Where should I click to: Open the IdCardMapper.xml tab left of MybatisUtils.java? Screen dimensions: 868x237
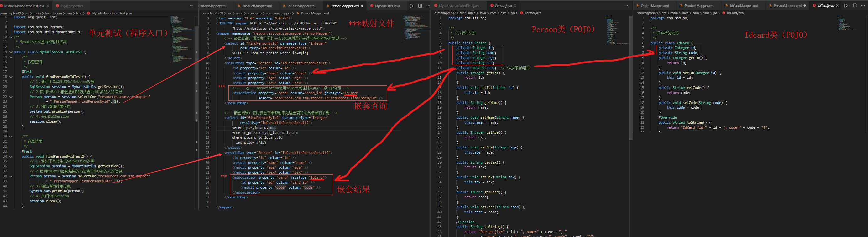click(x=301, y=6)
